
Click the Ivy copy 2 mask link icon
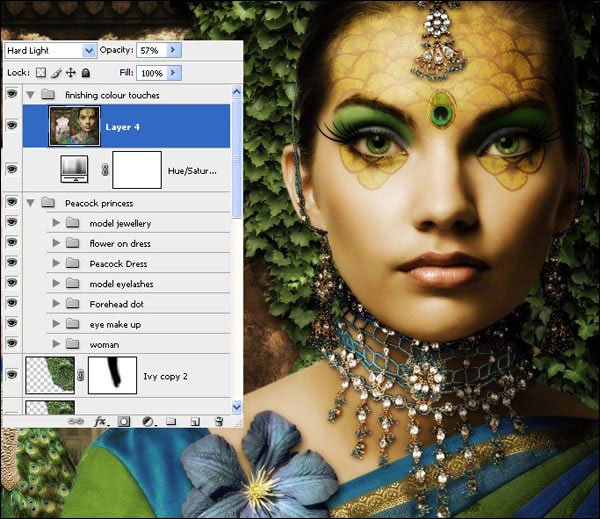click(x=80, y=375)
